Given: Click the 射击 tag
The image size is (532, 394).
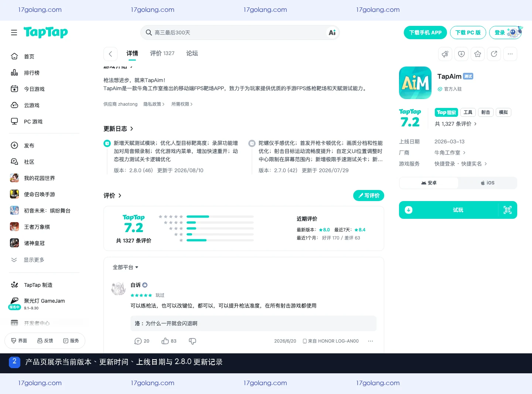Looking at the screenshot, I should click(486, 112).
